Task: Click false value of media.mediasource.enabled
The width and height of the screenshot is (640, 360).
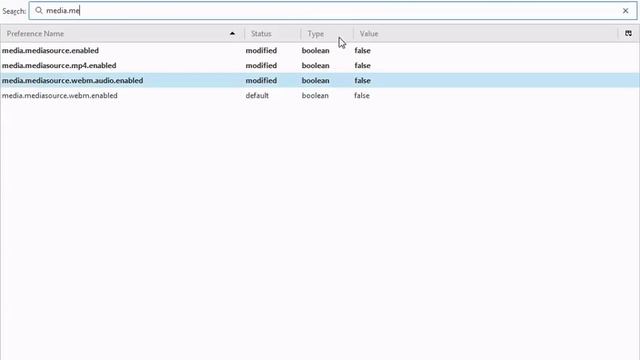Action: 362,51
